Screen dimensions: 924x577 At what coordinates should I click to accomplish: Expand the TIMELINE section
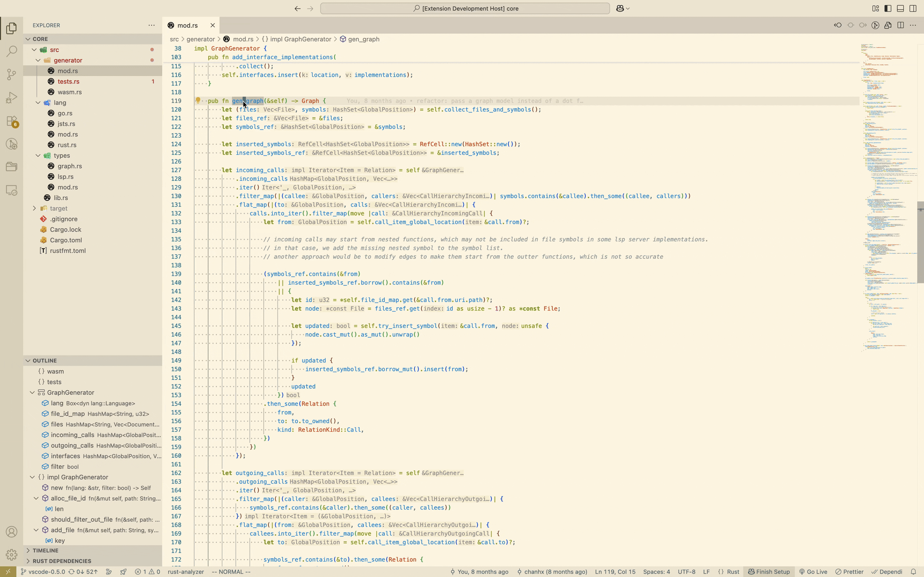[45, 550]
